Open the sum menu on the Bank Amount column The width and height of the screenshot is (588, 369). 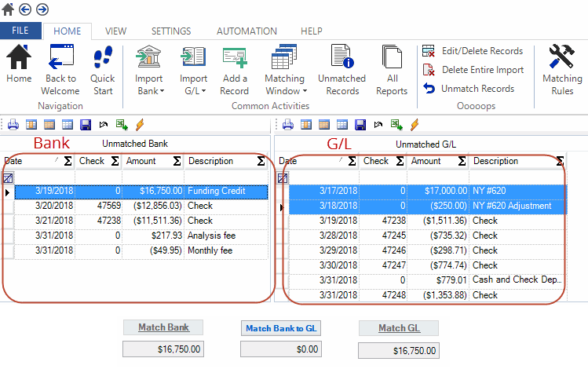[x=177, y=161]
